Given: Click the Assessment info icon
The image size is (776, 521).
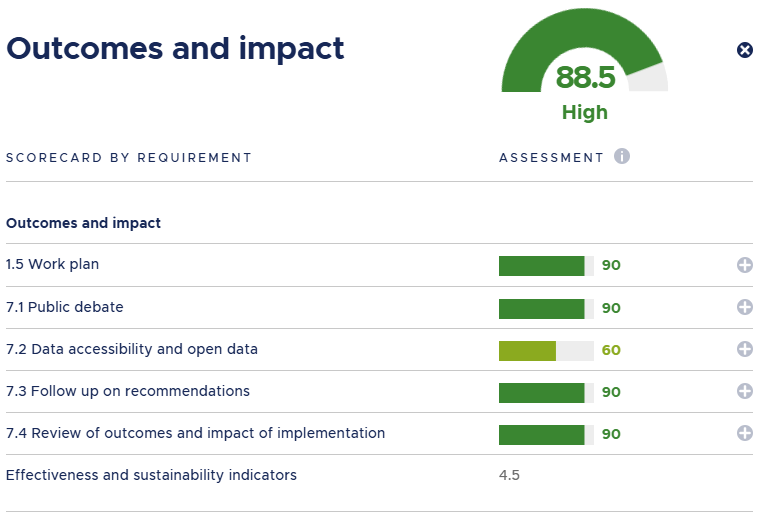Looking at the screenshot, I should [x=622, y=156].
